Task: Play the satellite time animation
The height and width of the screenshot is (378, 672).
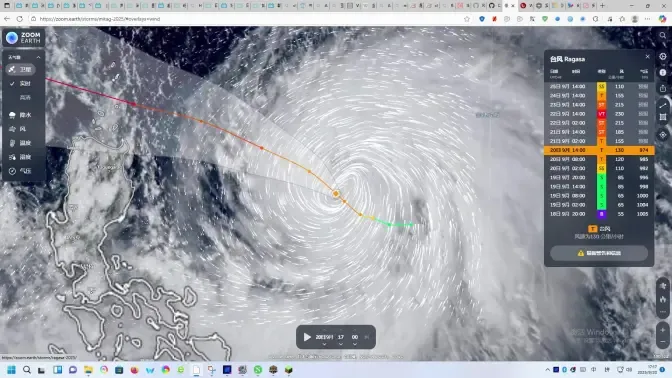Action: pyautogui.click(x=307, y=337)
